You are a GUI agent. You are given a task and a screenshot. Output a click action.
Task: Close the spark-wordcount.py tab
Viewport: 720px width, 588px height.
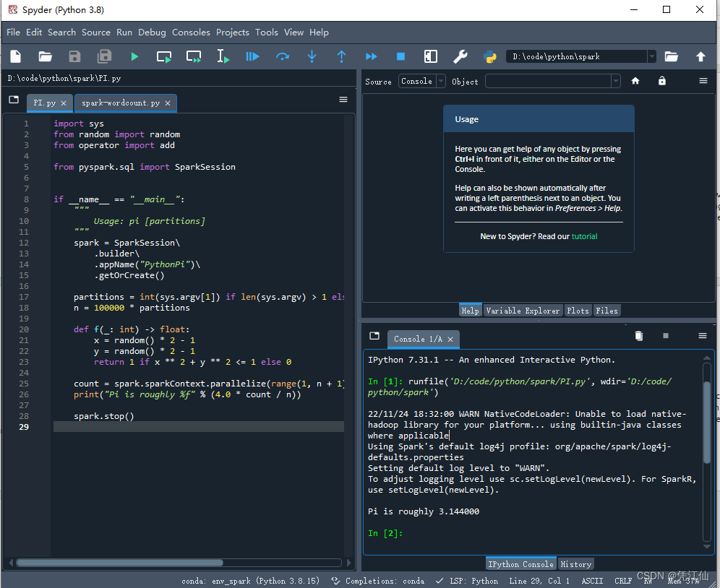coord(168,103)
